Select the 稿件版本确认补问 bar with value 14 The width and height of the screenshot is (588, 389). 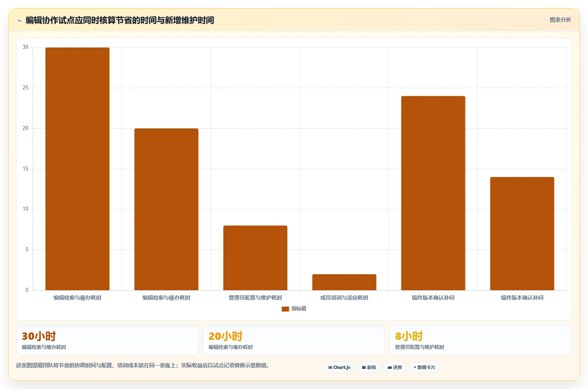tap(522, 234)
